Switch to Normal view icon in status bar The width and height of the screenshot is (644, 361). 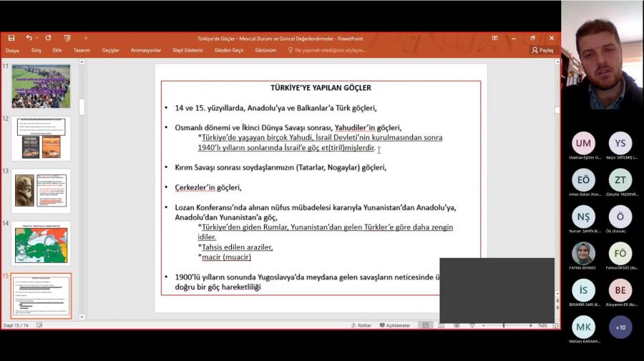(425, 325)
